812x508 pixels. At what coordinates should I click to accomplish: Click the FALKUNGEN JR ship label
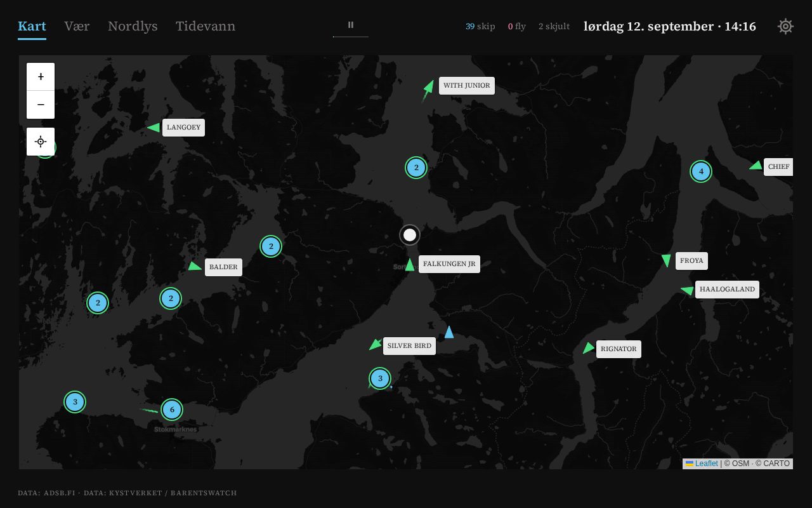pos(449,264)
